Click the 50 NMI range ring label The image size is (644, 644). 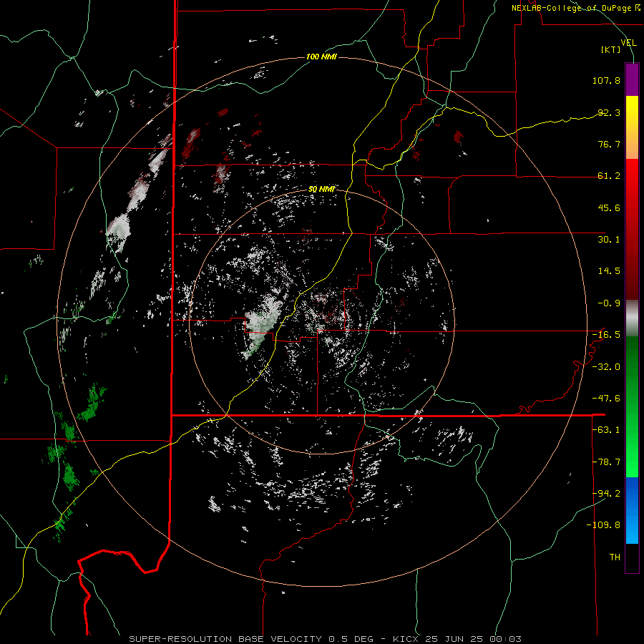321,189
